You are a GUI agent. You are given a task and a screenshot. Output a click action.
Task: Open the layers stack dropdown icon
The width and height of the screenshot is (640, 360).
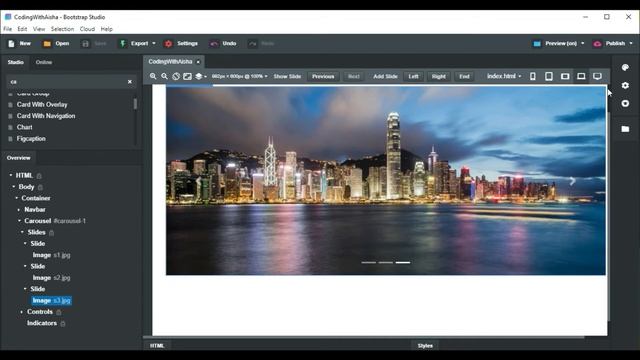(x=200, y=76)
